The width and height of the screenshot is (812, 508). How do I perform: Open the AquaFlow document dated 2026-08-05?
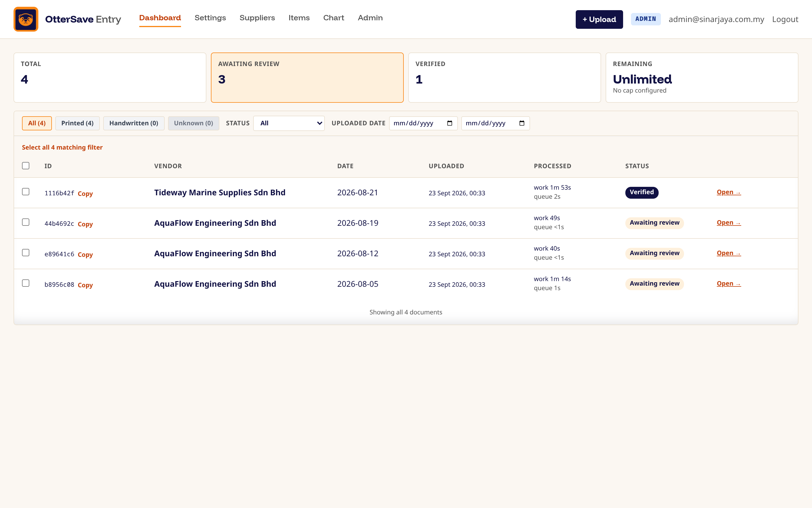729,284
